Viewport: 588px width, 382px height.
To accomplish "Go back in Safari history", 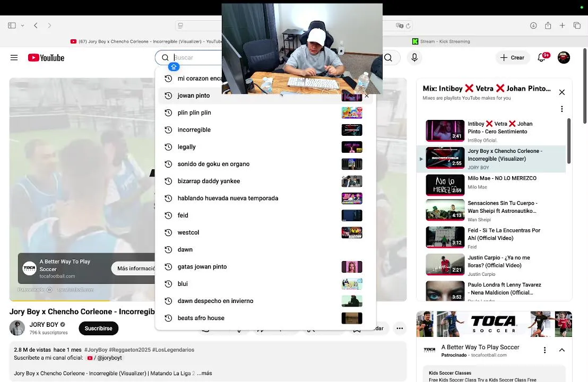I will point(36,25).
